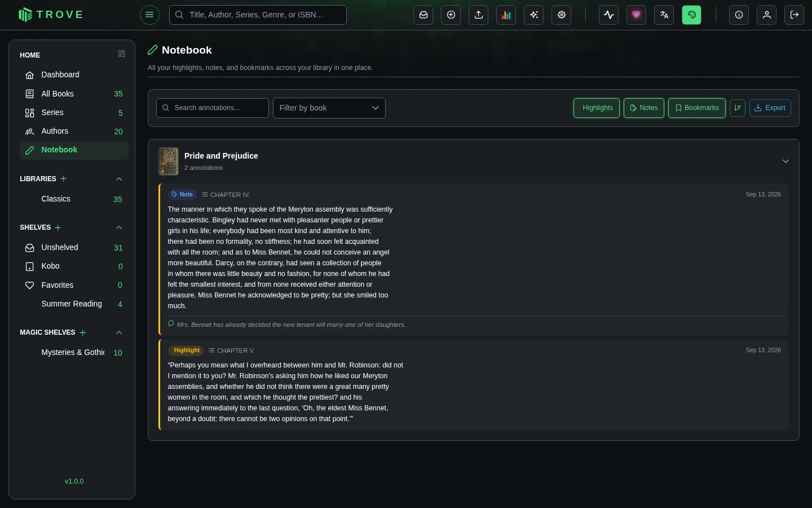Click the activity pulse icon
Viewport: 812px width, 508px height.
pyautogui.click(x=609, y=15)
